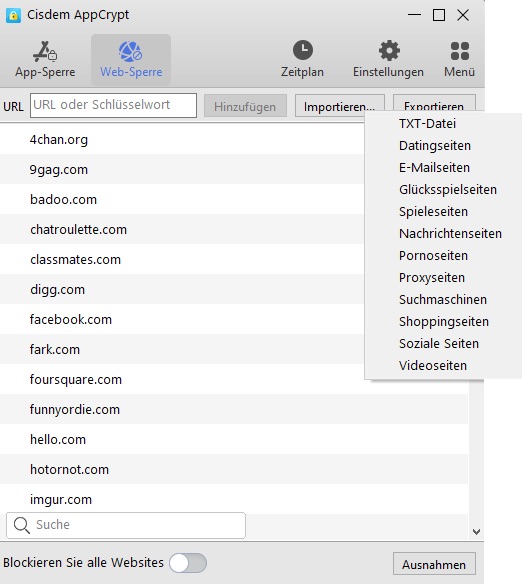
Task: Select facebook.com row
Action: point(182,320)
